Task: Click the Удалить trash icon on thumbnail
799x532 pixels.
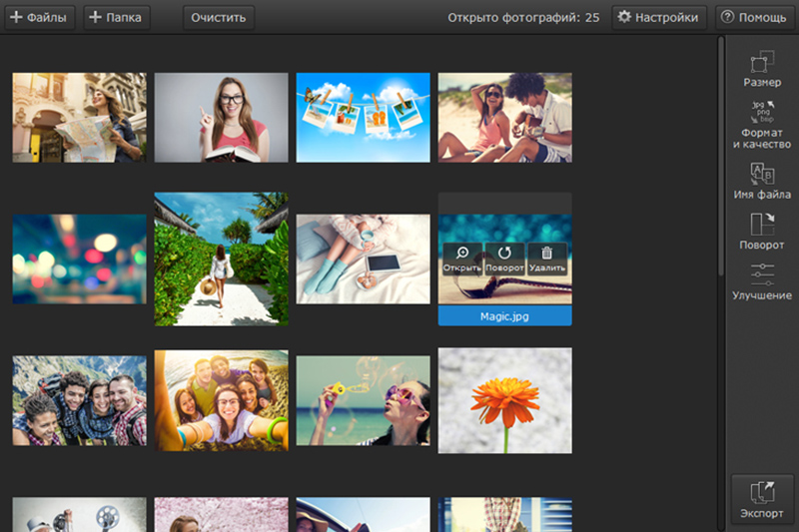Action: pos(547,254)
